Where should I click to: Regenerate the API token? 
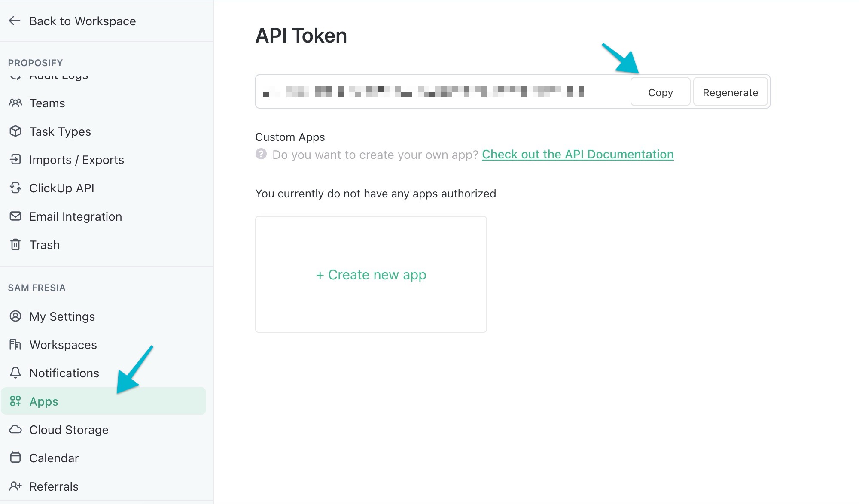pos(730,91)
